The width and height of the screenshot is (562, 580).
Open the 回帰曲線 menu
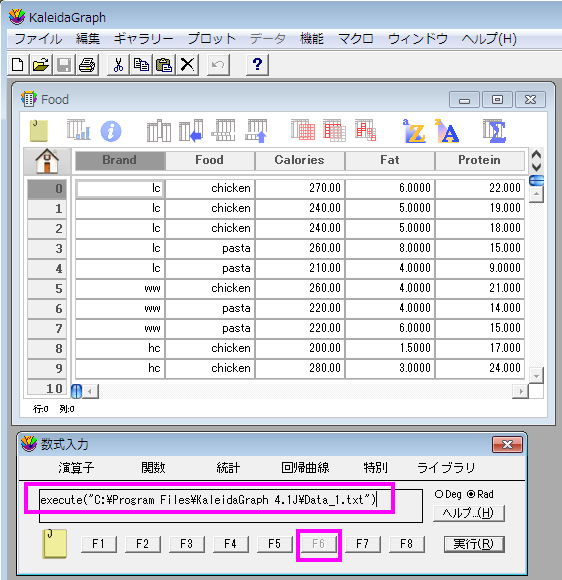(305, 468)
